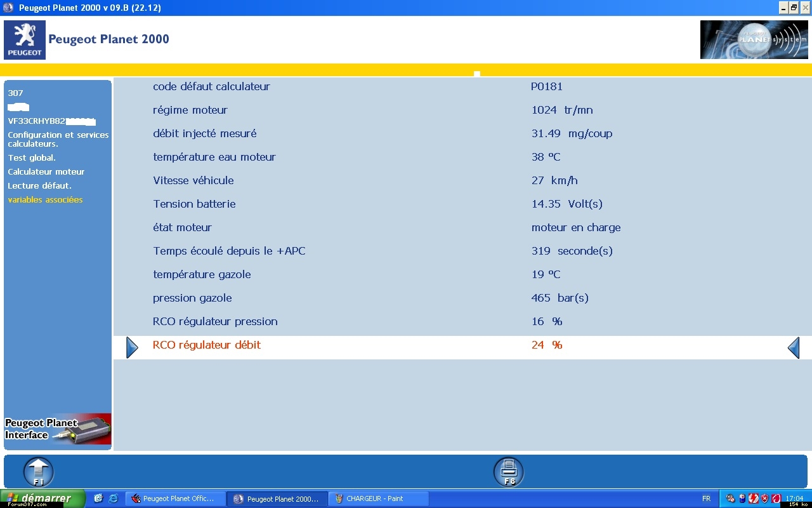
Task: Click the value '38 °C'
Action: 546,157
